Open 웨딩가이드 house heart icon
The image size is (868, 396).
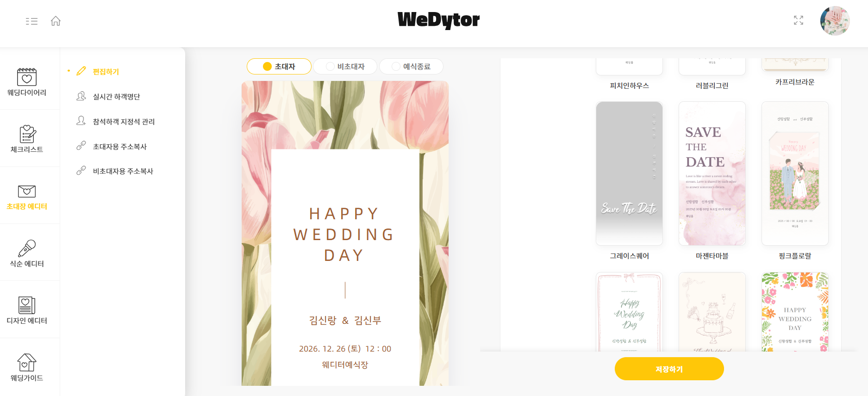tap(27, 362)
